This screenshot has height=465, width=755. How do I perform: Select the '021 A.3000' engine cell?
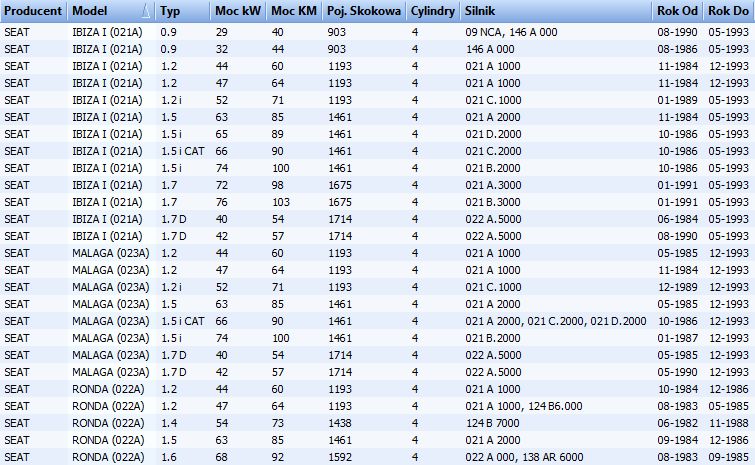point(493,185)
